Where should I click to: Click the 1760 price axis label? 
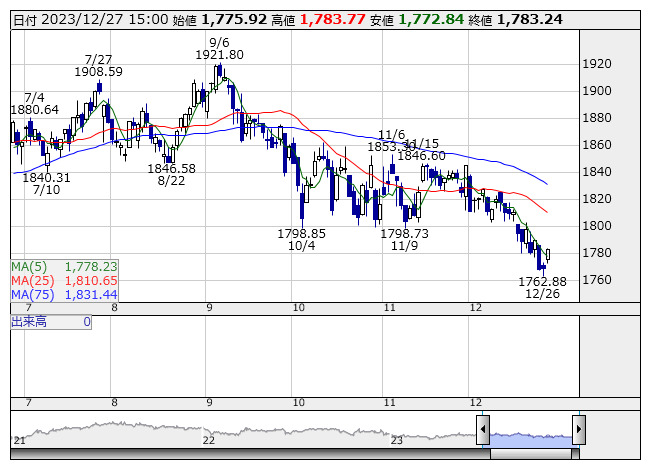click(597, 280)
